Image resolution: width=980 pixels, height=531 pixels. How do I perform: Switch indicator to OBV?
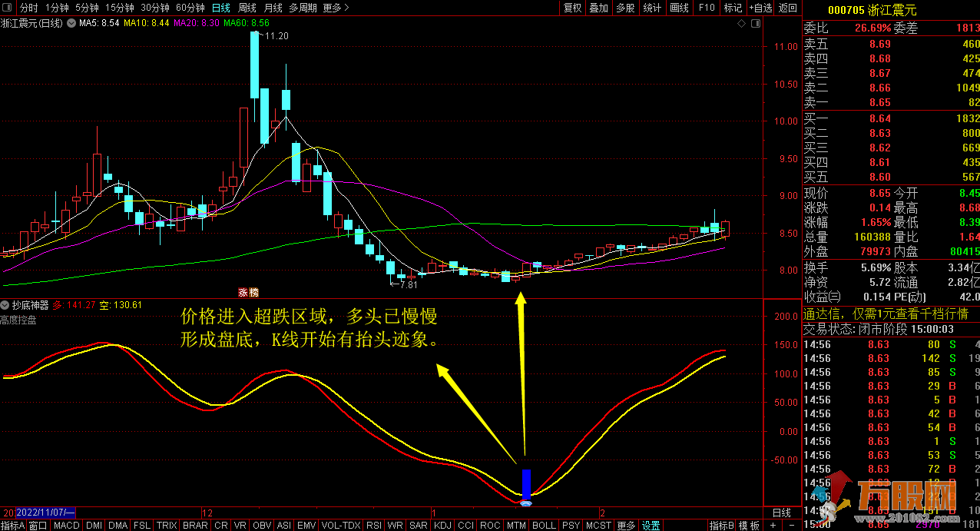tap(262, 526)
